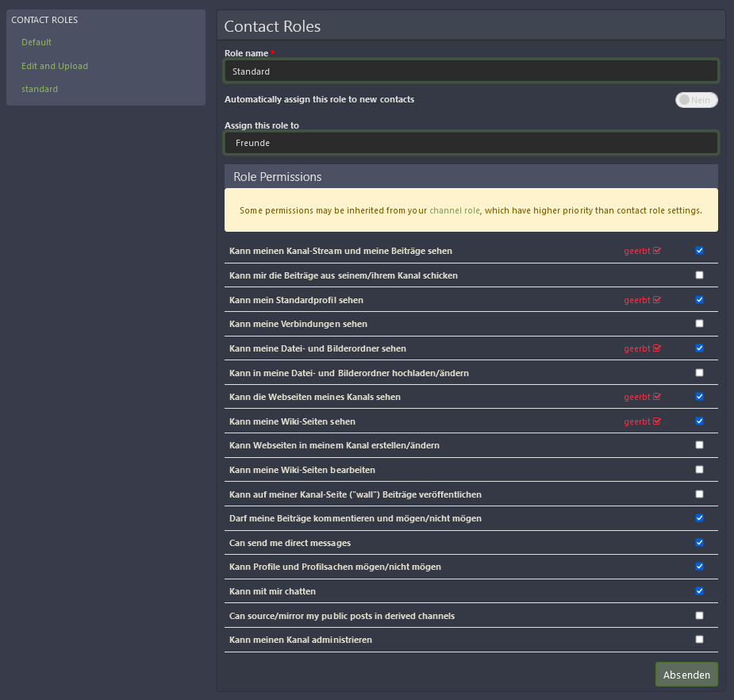Click the 'geerbt' icon beside Standardprofil sehen
The width and height of the screenshot is (734, 700).
click(x=657, y=300)
